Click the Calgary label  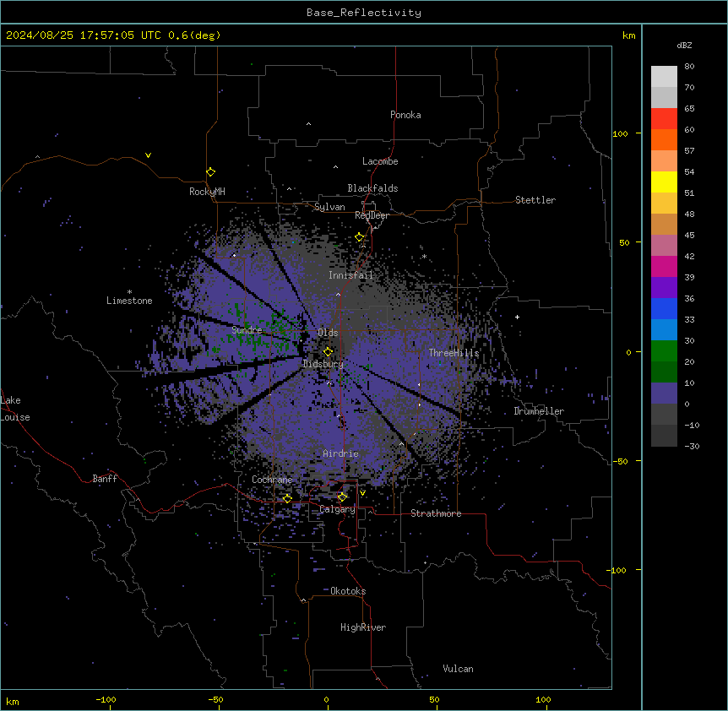[x=337, y=509]
